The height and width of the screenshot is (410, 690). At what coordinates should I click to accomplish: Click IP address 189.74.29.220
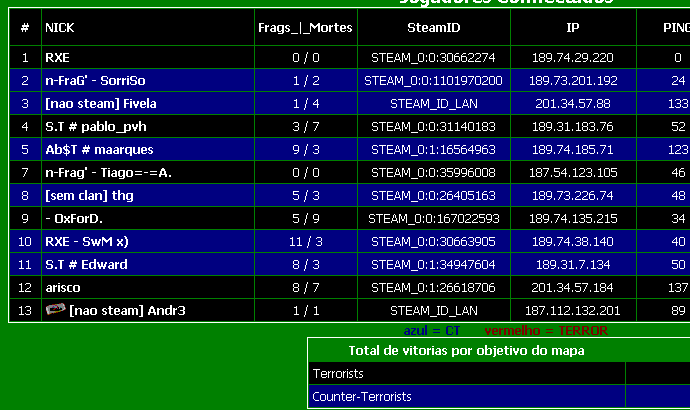tap(573, 58)
